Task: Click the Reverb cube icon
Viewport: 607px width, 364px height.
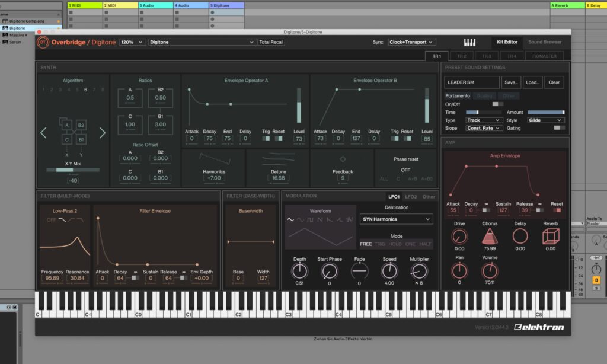Action: pyautogui.click(x=551, y=236)
